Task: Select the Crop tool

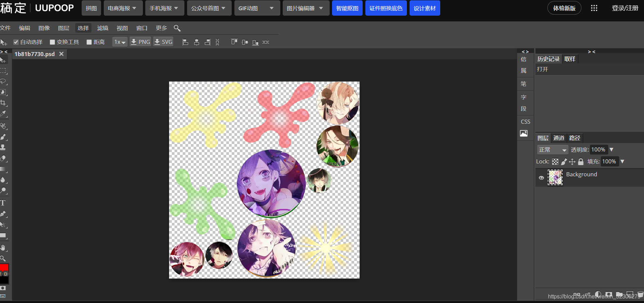Action: coord(3,103)
